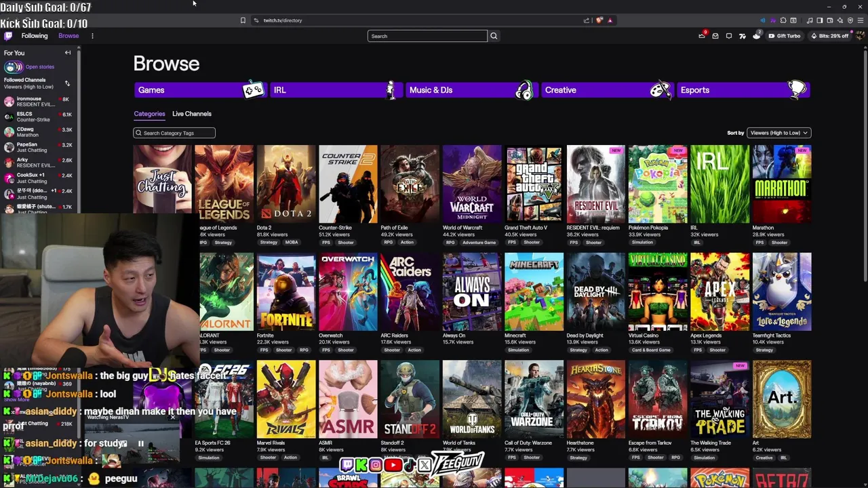Image resolution: width=868 pixels, height=488 pixels.
Task: Bookmark this page in address bar
Action: 243,20
